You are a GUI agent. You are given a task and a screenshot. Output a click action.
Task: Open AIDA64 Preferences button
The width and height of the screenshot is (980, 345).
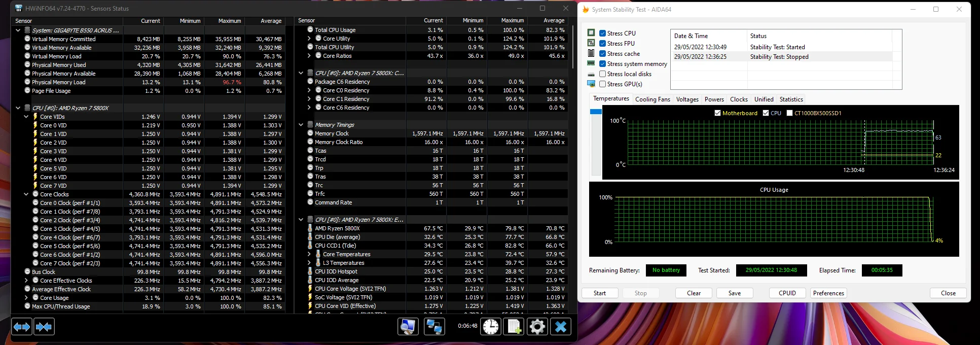click(828, 293)
